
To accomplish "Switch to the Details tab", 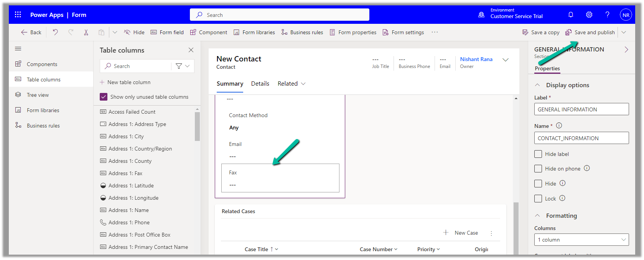I will coord(260,84).
